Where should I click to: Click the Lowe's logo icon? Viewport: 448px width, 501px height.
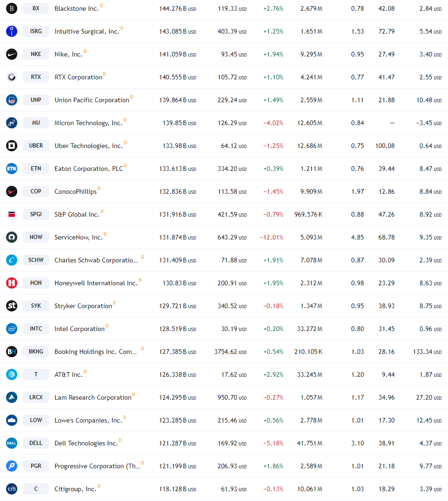pos(12,420)
